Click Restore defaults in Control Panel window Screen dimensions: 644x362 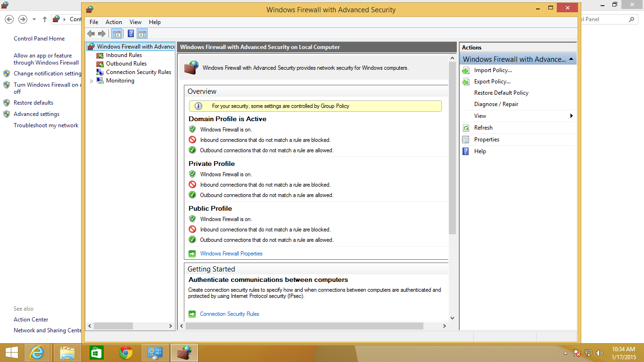(x=33, y=103)
